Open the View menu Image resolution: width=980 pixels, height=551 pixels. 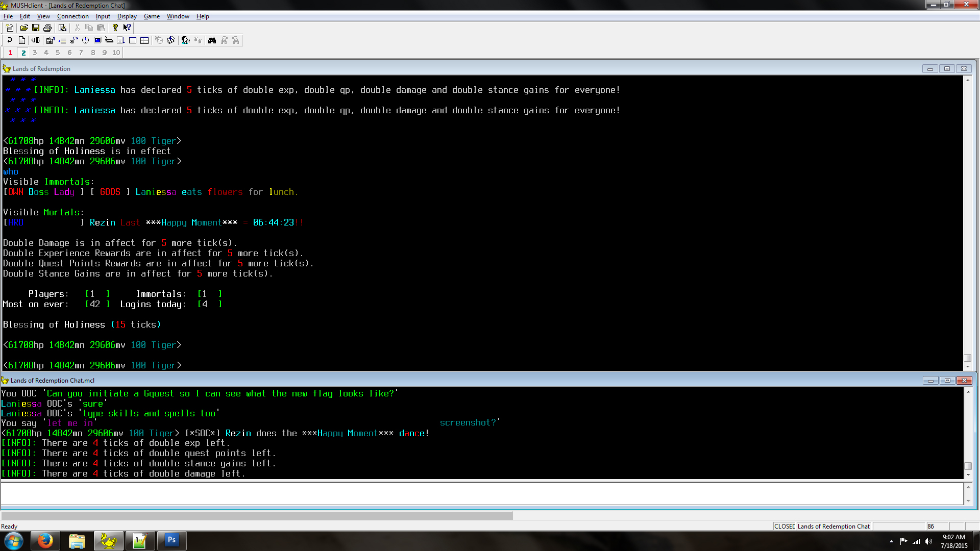pos(43,16)
